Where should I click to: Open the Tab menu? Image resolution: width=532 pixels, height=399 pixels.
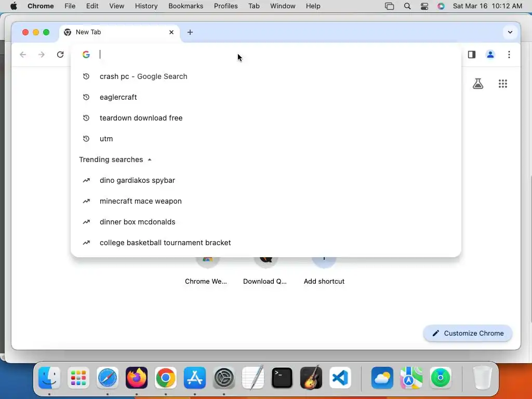pos(254,6)
